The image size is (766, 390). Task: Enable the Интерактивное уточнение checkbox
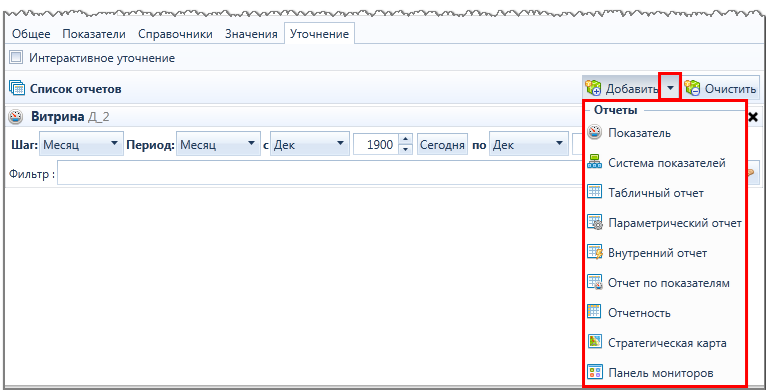pyautogui.click(x=16, y=58)
